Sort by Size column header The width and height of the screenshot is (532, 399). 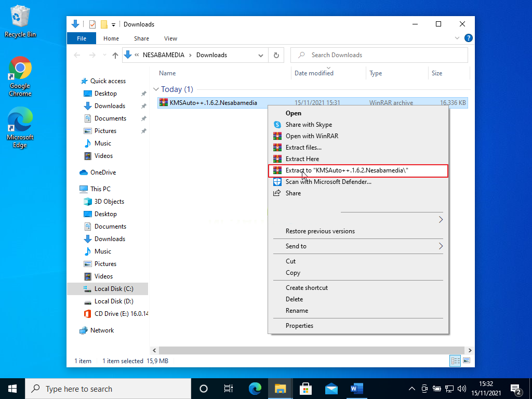pyautogui.click(x=436, y=73)
